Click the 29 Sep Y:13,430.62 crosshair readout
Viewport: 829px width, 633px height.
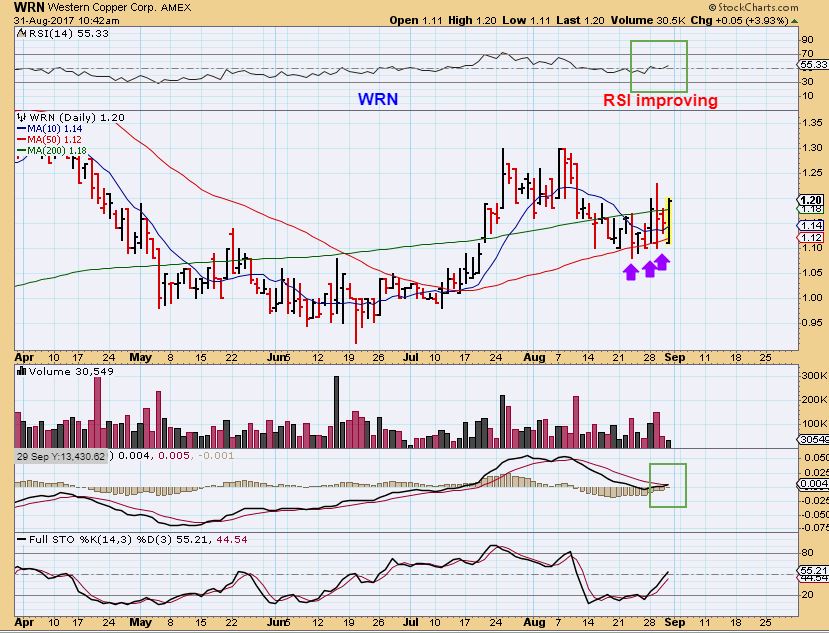pos(61,456)
